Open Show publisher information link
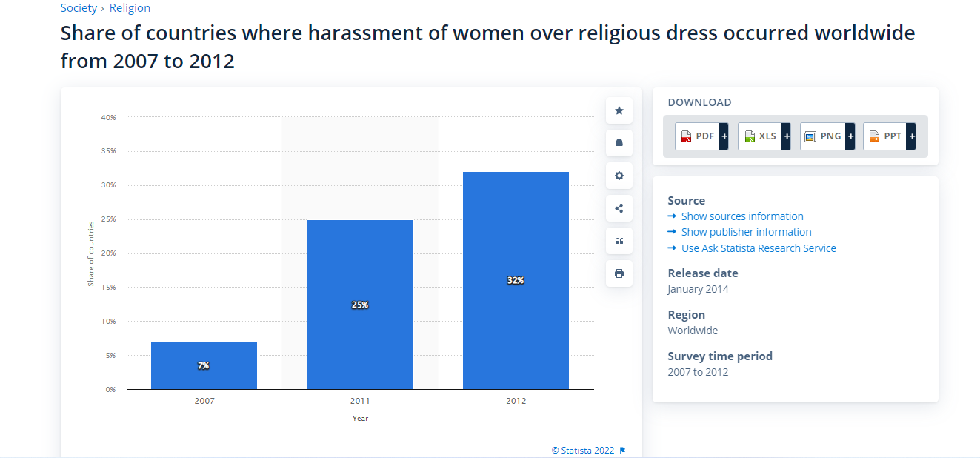 (x=746, y=232)
